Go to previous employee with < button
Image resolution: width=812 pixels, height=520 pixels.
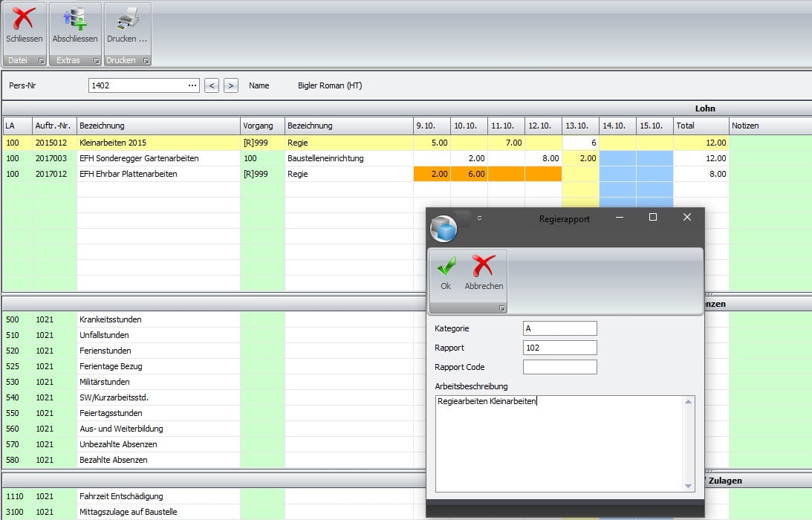point(212,85)
